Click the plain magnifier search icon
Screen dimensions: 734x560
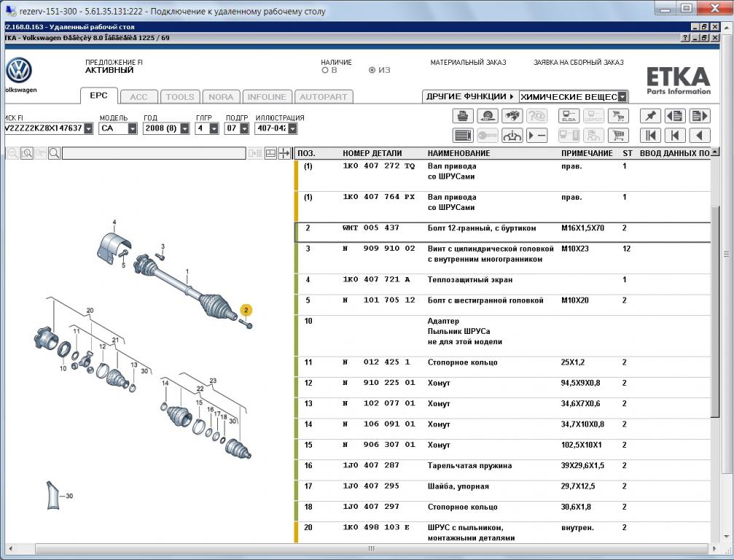tap(54, 153)
